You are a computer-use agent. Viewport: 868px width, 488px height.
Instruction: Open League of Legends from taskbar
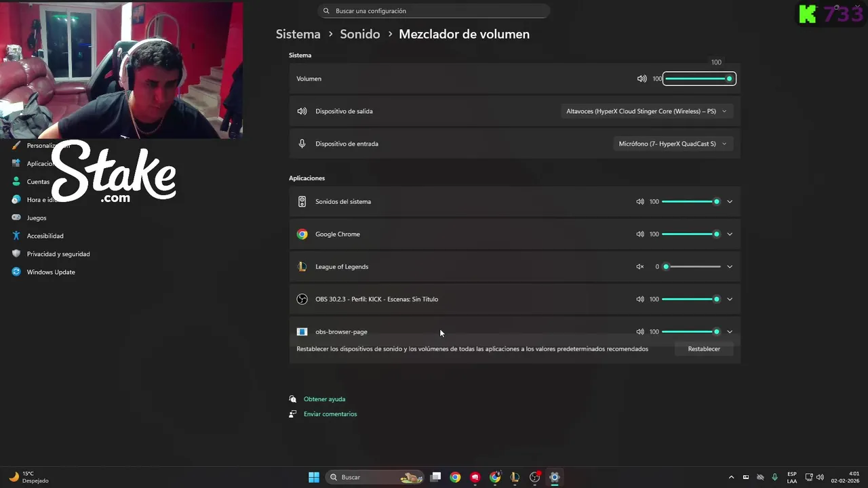515,477
